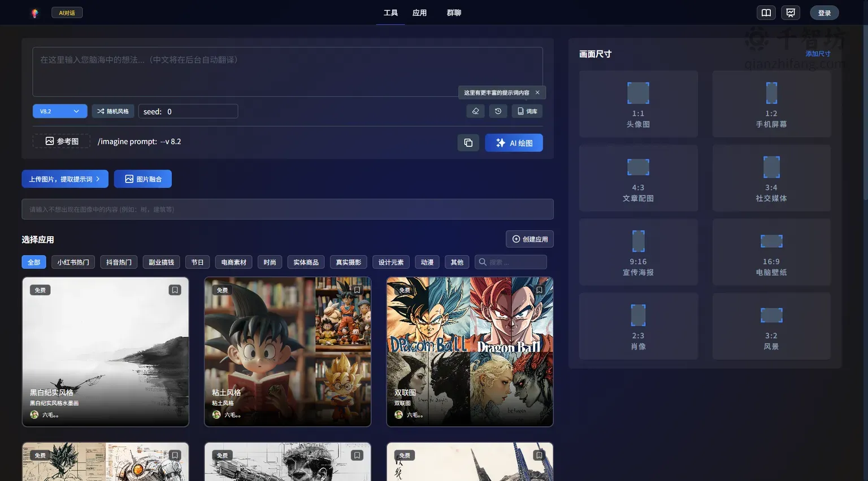The height and width of the screenshot is (481, 868).
Task: Pick 9:16 宣传海报 size option
Action: [639, 252]
